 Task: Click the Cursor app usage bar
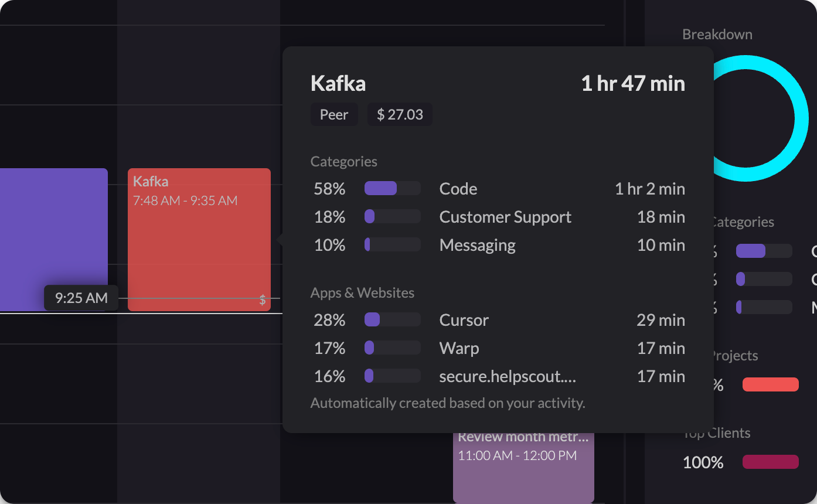click(x=392, y=319)
